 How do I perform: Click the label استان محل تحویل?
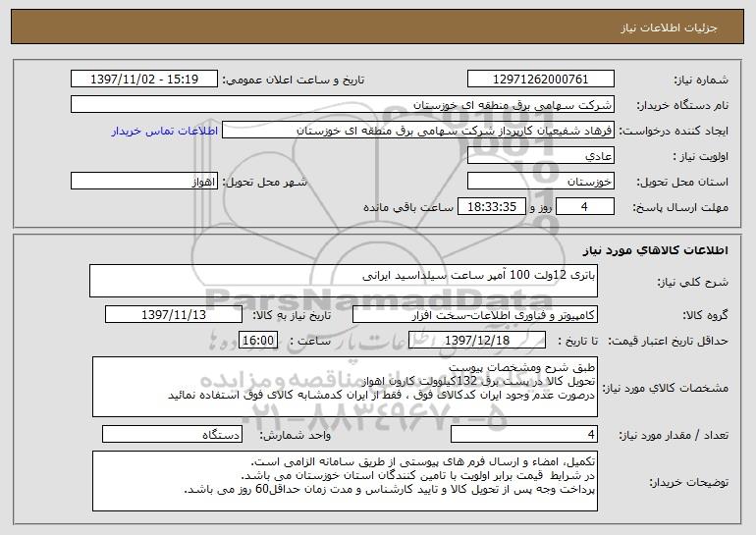tap(682, 183)
